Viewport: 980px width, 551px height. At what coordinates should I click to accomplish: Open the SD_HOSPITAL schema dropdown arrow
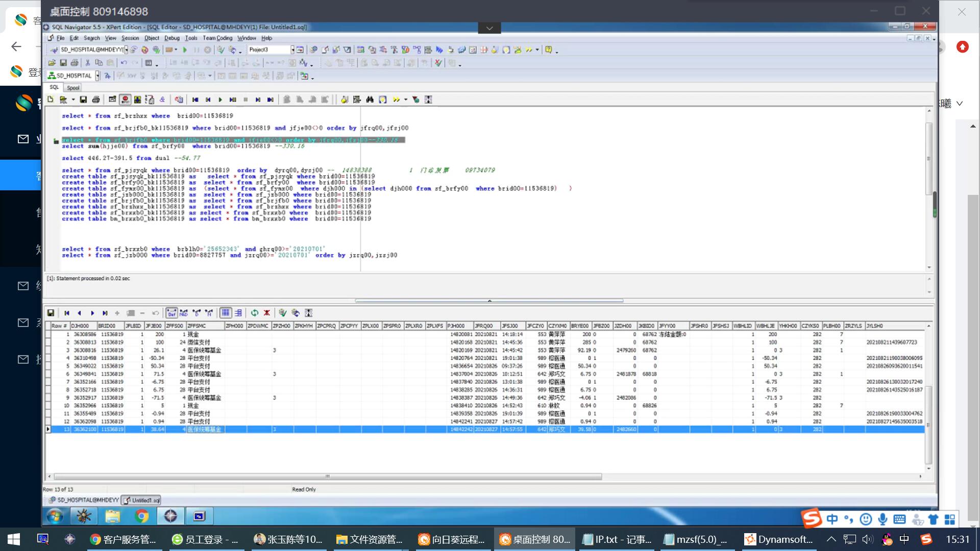coord(97,76)
